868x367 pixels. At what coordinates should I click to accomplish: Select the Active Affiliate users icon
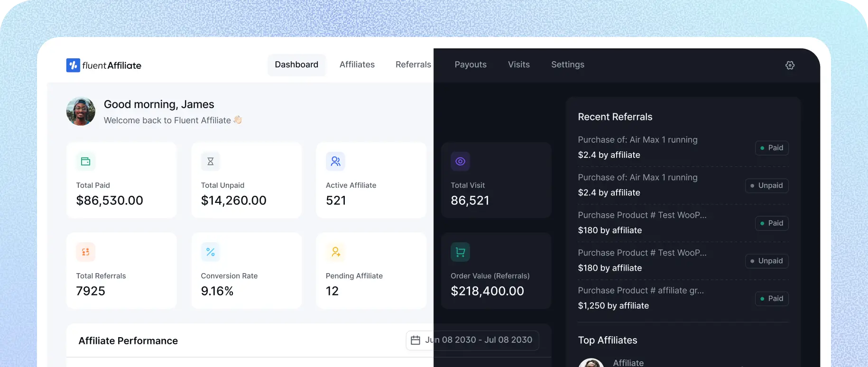[335, 162]
